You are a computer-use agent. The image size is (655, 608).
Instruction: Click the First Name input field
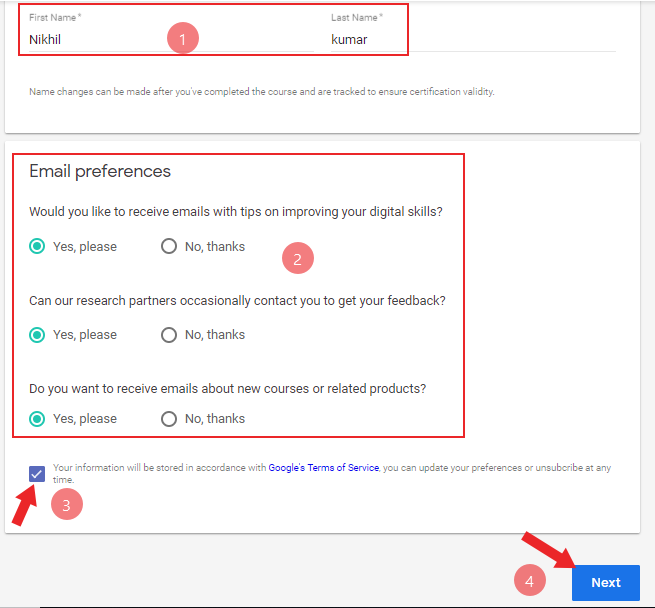click(171, 40)
